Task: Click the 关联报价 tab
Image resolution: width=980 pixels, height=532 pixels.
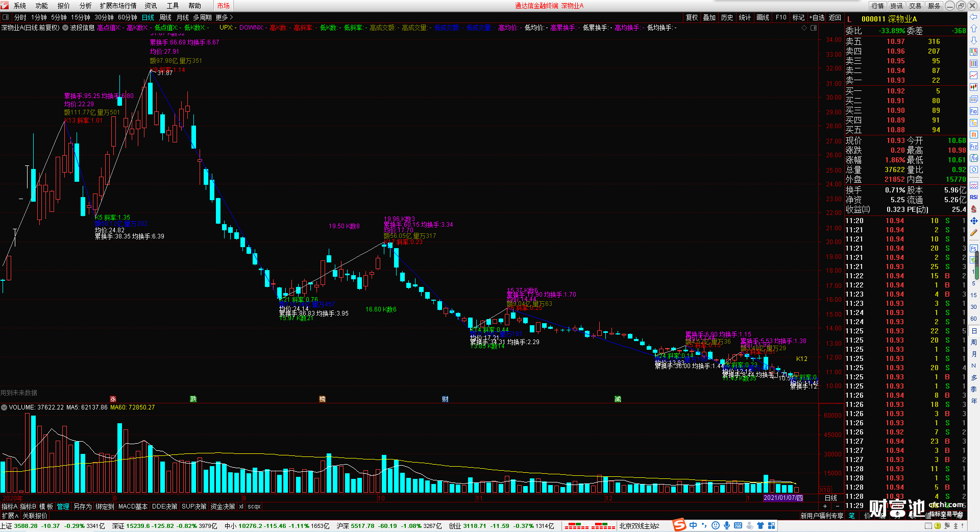Action: click(x=35, y=516)
